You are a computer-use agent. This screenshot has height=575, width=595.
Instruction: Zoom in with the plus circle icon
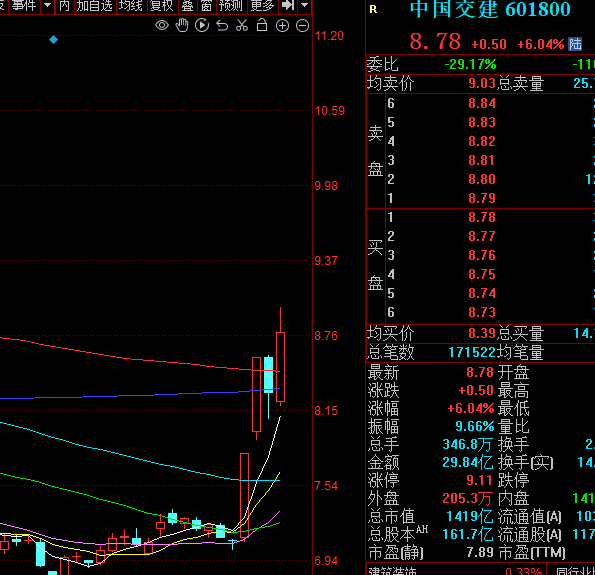coord(282,25)
